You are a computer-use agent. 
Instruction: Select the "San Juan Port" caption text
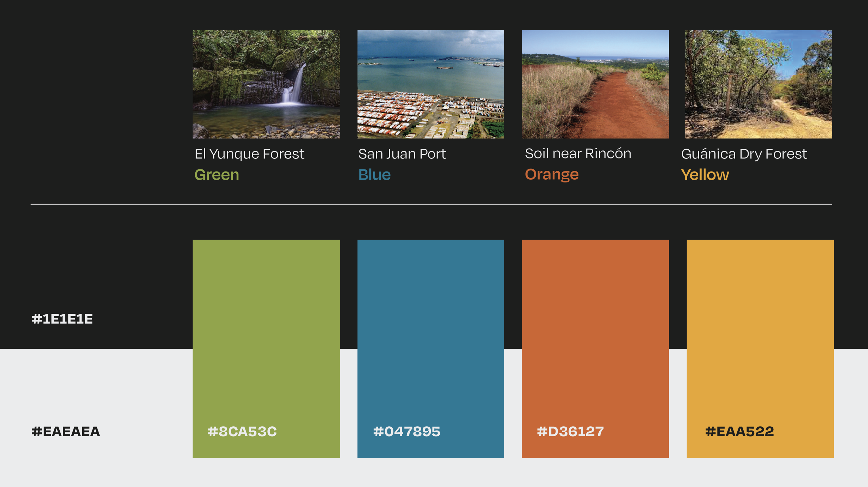coord(402,154)
